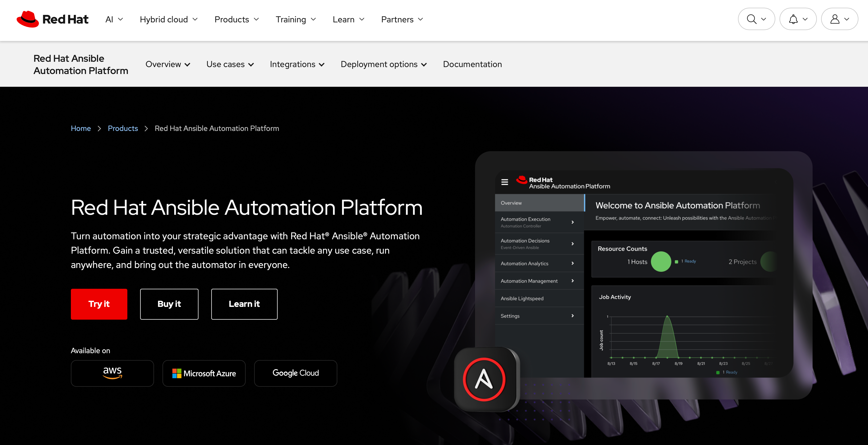868x445 pixels.
Task: Open the notifications bell menu
Action: tap(798, 19)
